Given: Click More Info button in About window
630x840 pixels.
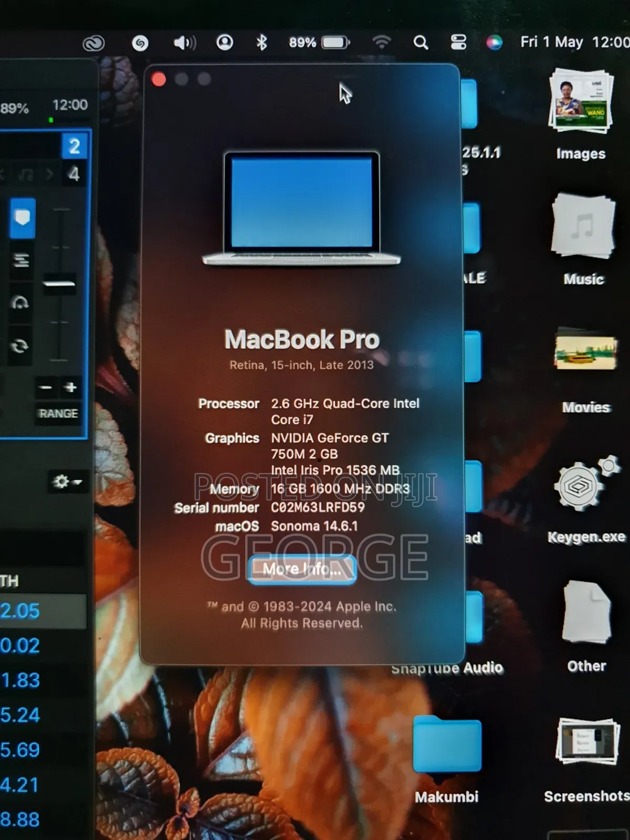Looking at the screenshot, I should point(302,569).
